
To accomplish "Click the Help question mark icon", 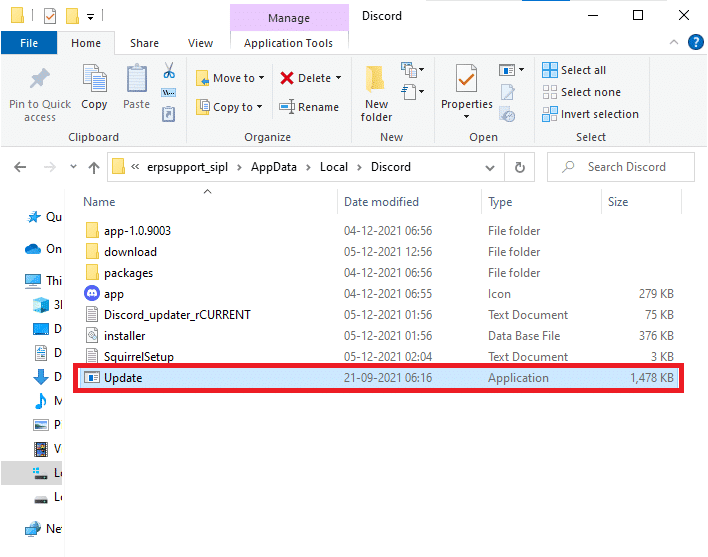I will coord(696,42).
